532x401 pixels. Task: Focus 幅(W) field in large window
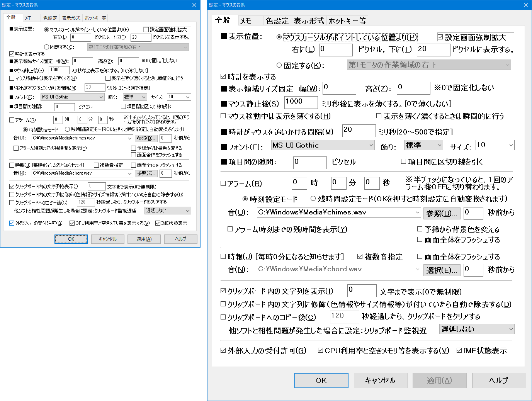pos(339,88)
